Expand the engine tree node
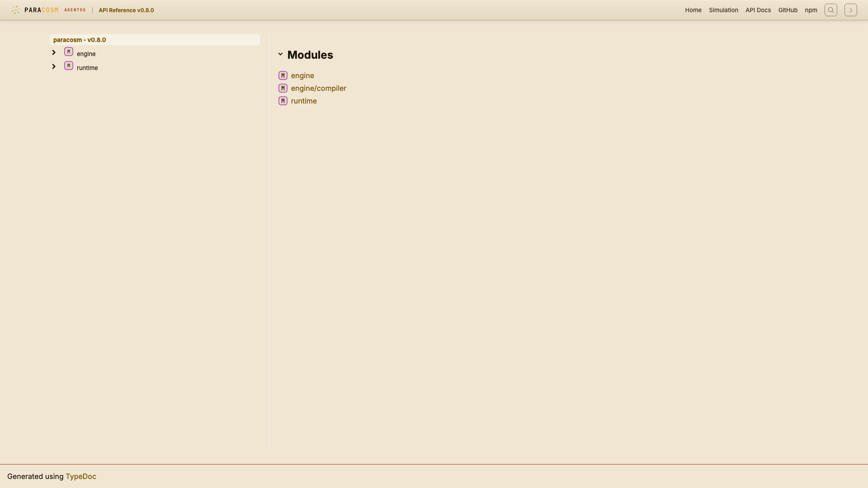This screenshot has height=488, width=868. pyautogui.click(x=54, y=53)
